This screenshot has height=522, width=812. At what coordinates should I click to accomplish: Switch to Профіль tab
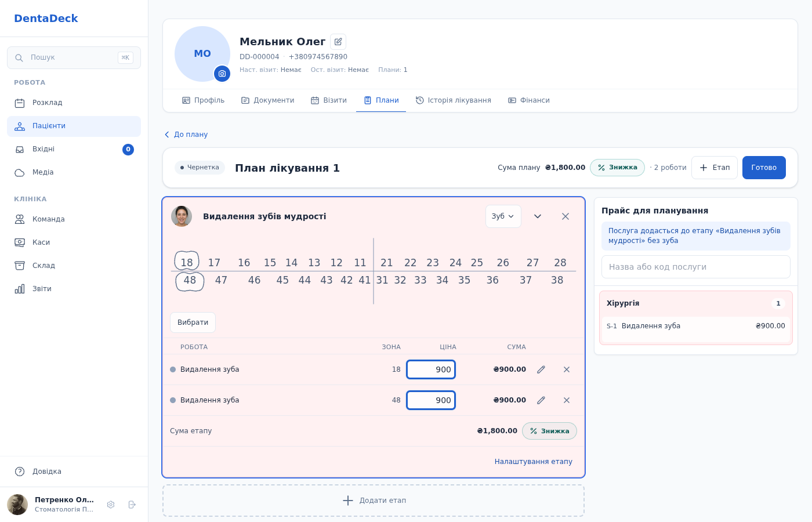(203, 100)
